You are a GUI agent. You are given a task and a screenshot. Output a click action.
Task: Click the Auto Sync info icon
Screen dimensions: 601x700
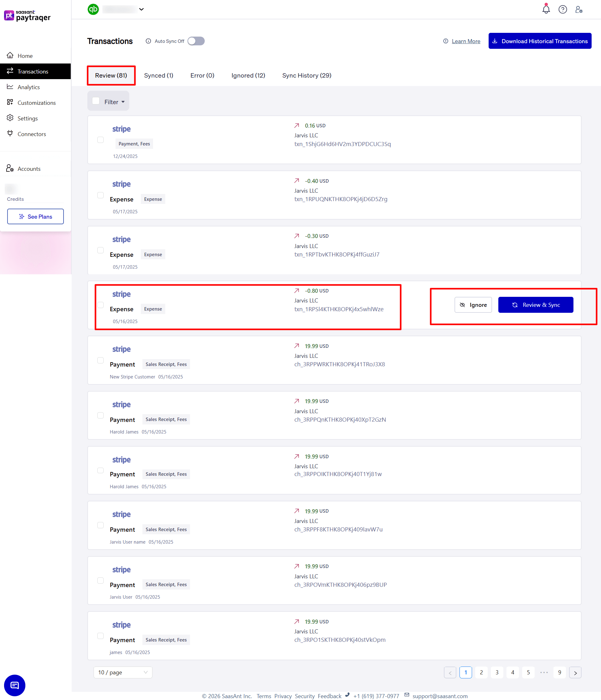point(148,41)
